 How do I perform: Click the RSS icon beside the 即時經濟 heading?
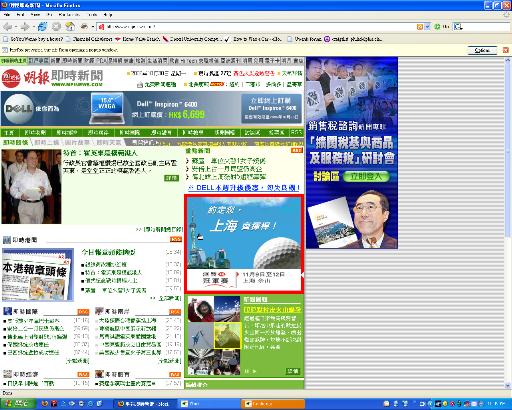coord(83,374)
